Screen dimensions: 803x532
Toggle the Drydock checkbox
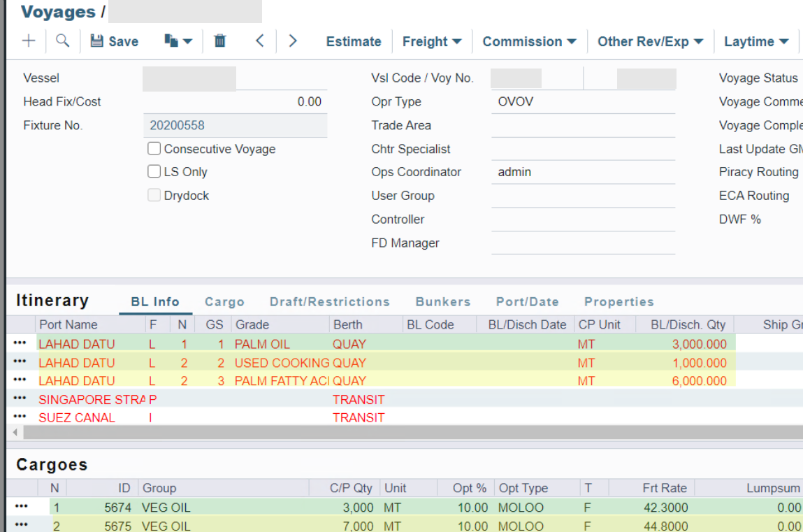coord(154,196)
